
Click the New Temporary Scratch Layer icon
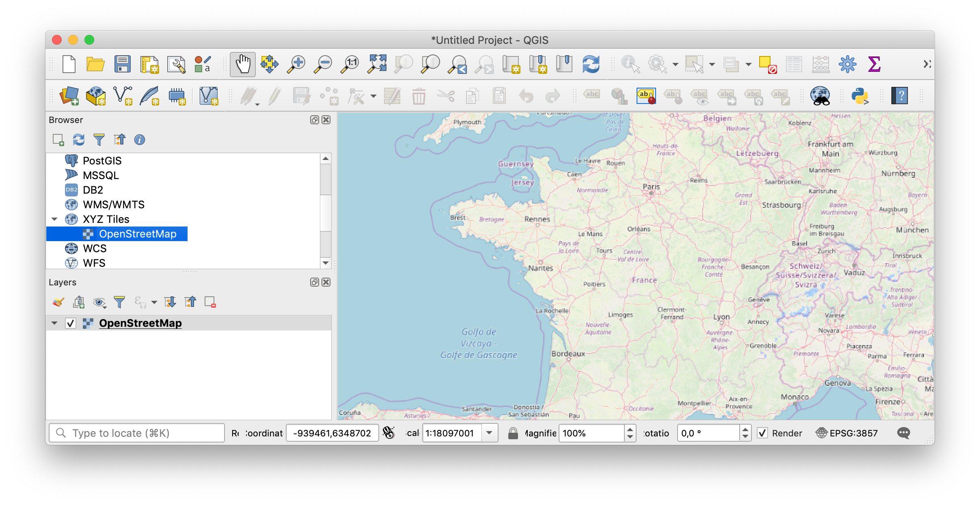click(177, 96)
